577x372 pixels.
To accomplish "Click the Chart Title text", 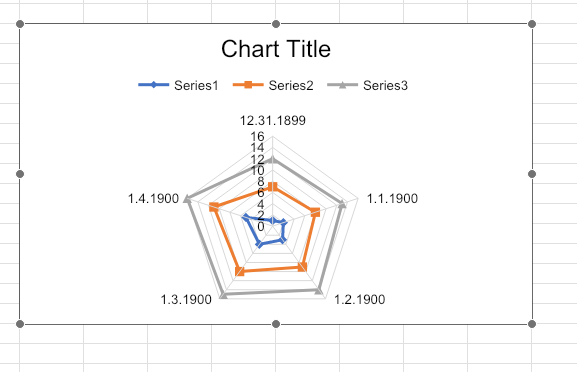I will coord(276,49).
